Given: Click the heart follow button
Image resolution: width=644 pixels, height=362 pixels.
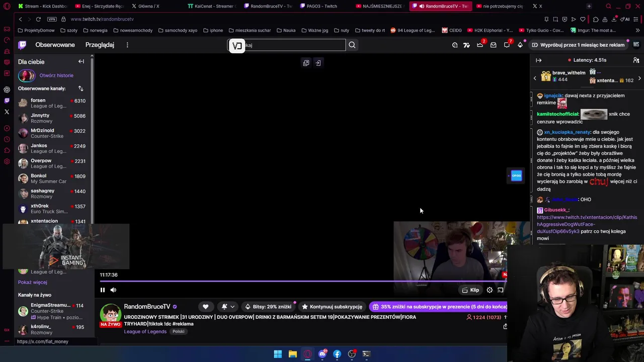Looking at the screenshot, I should (205, 306).
